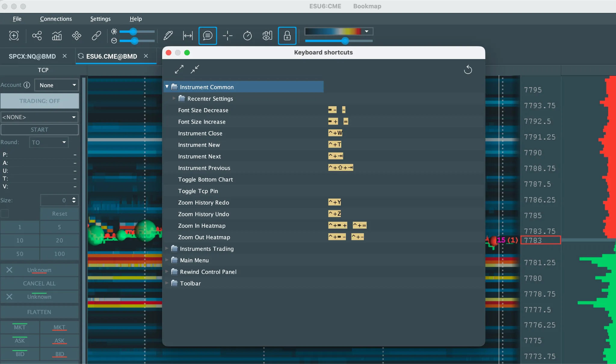Expand all shortcut categories arrow icon

(179, 69)
